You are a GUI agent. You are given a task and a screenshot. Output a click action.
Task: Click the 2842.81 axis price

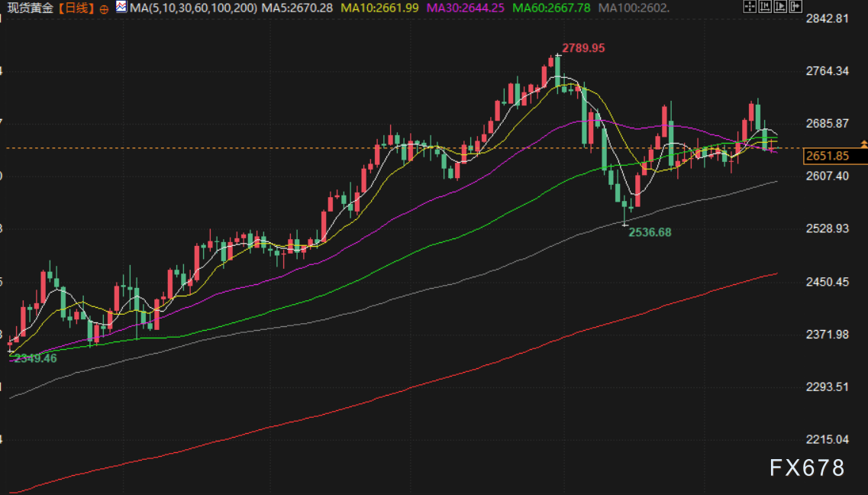point(827,19)
